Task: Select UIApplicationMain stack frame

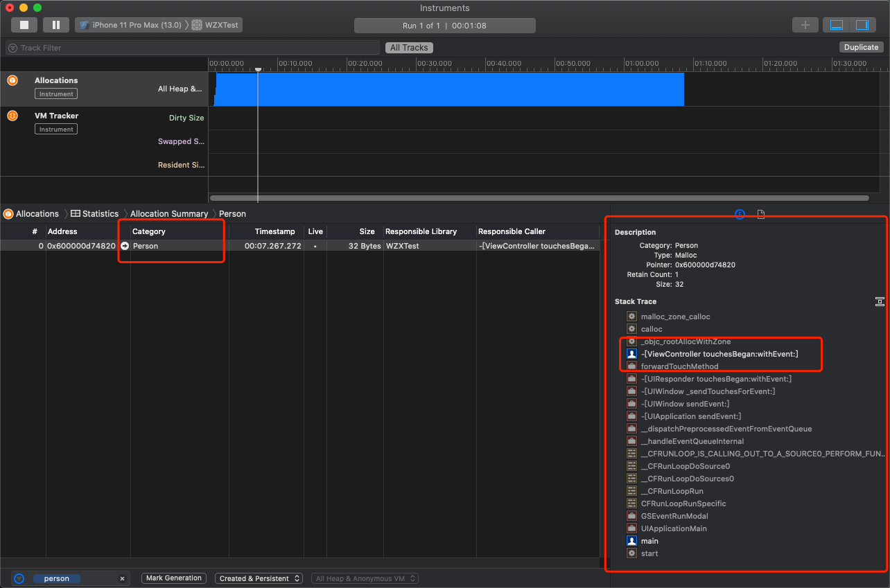Action: coord(674,528)
